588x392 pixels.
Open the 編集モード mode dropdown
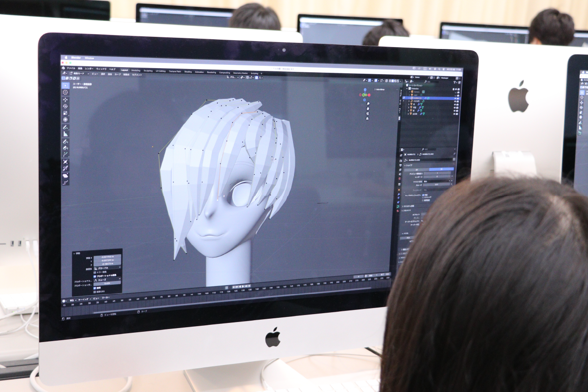point(79,73)
